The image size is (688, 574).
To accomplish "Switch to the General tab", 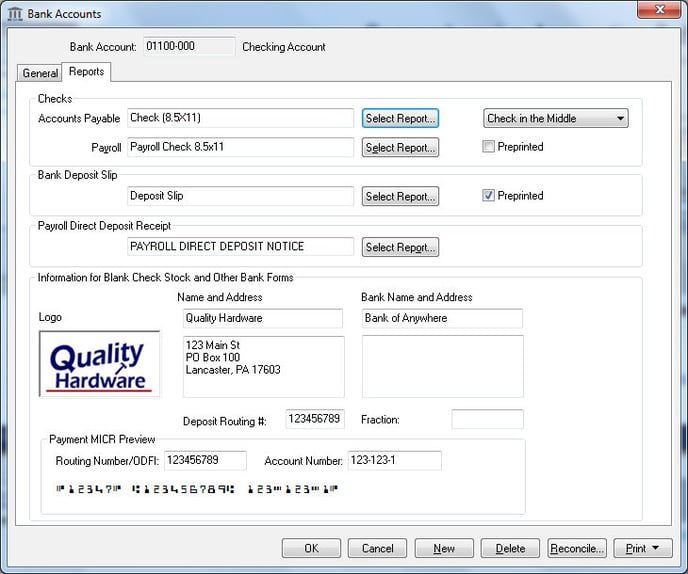I will (40, 73).
